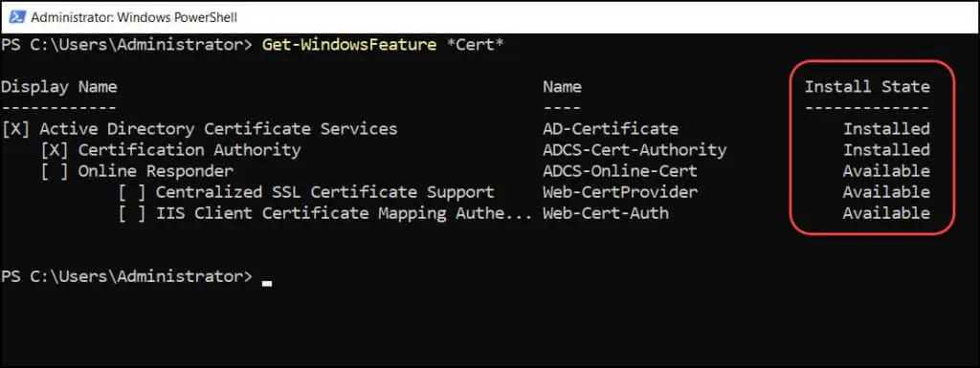Click the 'ADCS-Cert-Authority' name value
The height and width of the screenshot is (368, 980).
pos(635,150)
